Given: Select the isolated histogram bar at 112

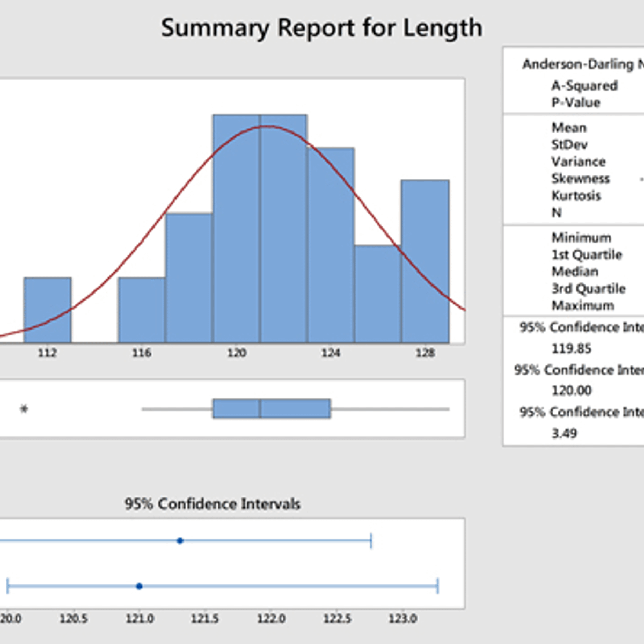Looking at the screenshot, I should (47, 310).
